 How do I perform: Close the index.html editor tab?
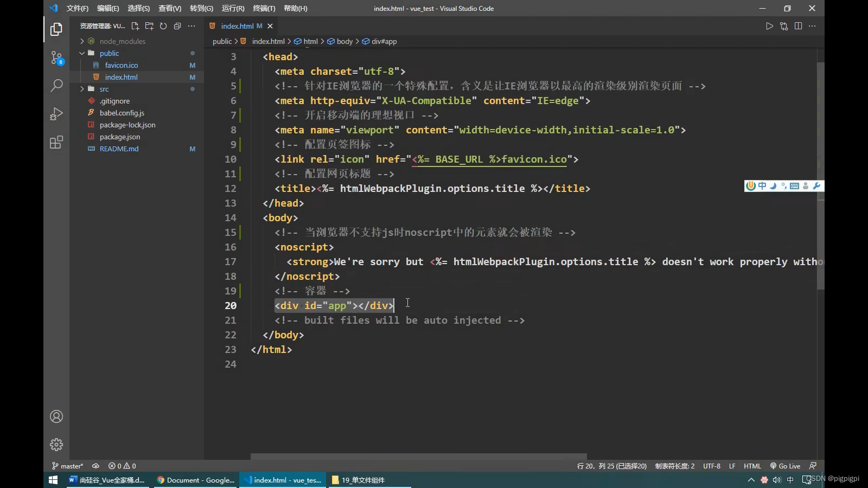(x=270, y=26)
